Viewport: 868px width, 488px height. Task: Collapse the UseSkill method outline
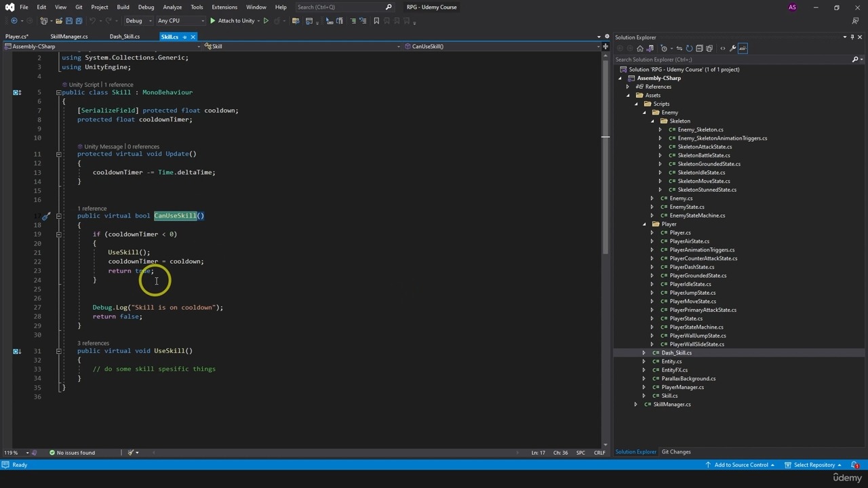coord(58,351)
